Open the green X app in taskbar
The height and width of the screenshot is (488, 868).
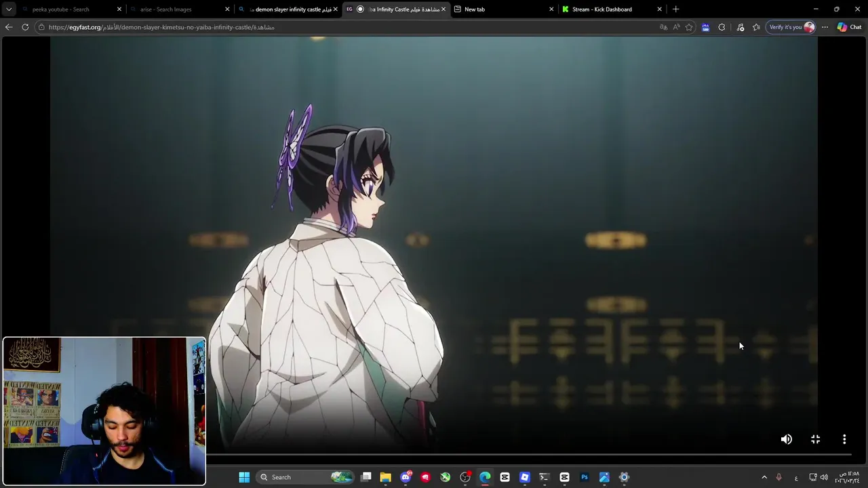(x=445, y=477)
